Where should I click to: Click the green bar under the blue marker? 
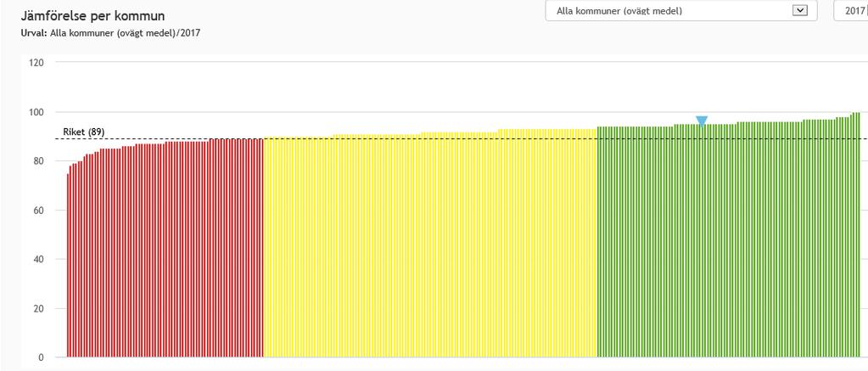pyautogui.click(x=702, y=255)
